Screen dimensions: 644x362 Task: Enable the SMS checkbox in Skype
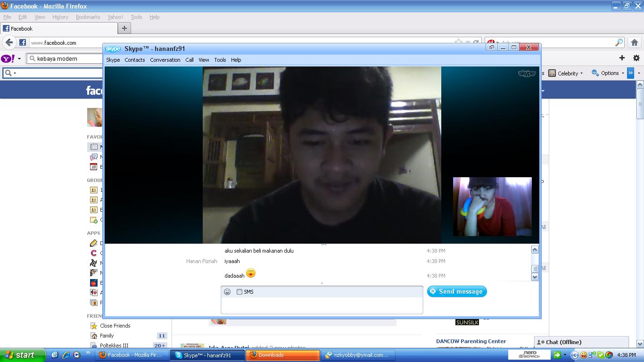pos(239,292)
